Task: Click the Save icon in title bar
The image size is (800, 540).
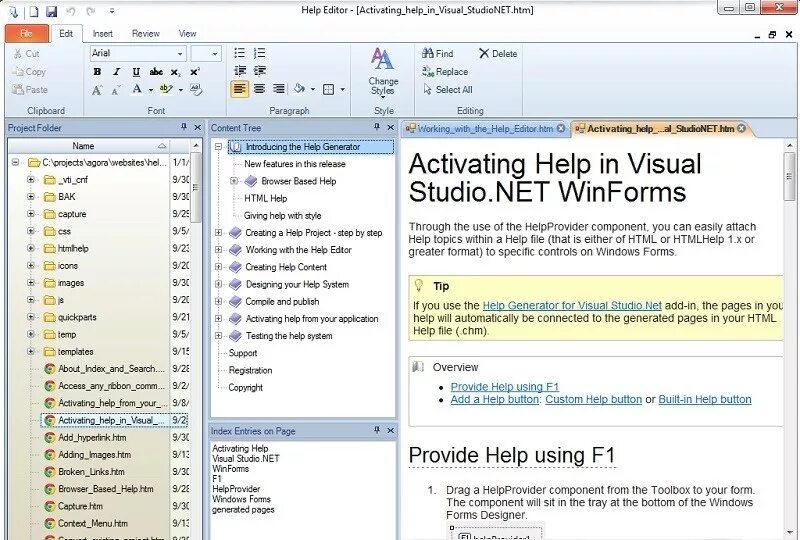Action: click(x=51, y=11)
